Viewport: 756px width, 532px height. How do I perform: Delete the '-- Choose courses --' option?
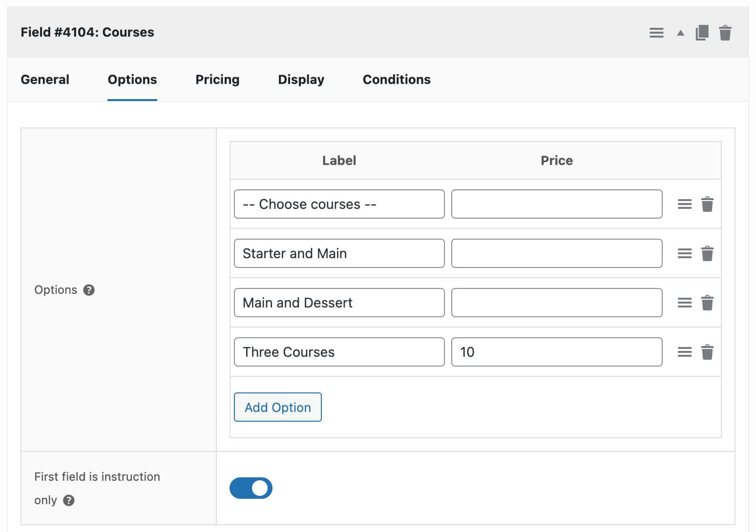(707, 205)
